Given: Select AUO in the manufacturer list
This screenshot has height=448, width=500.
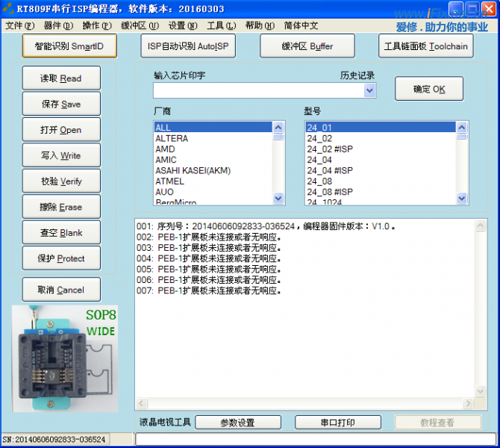Looking at the screenshot, I should pyautogui.click(x=213, y=192).
